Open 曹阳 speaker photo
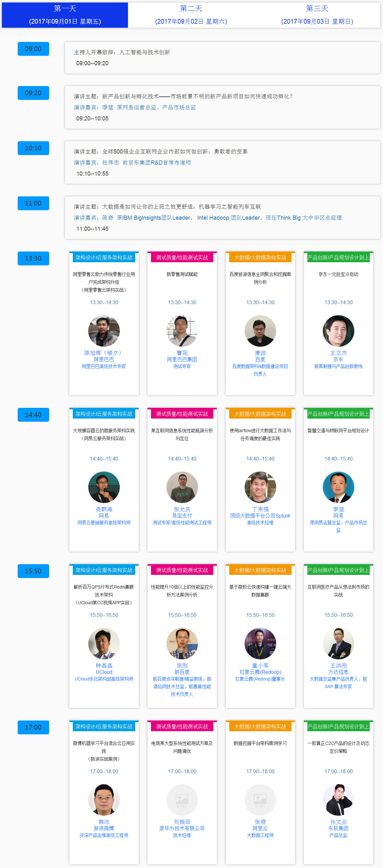Screen dimensions: 383x868 [x=182, y=331]
